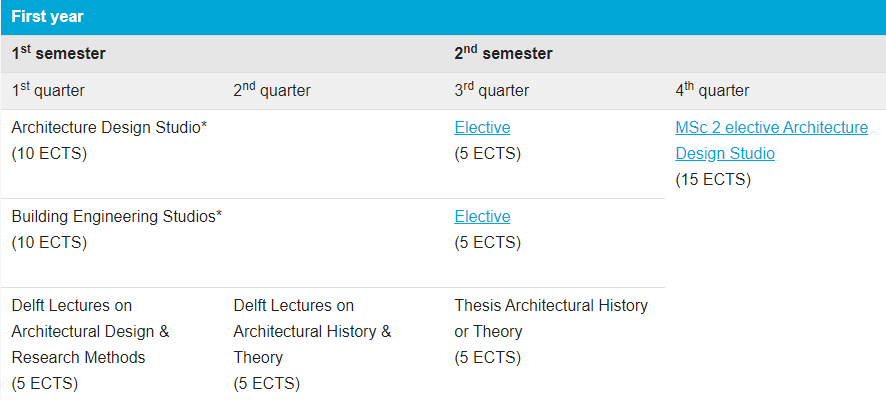Click the 10 ECTS under Architecture Design Studio
The width and height of the screenshot is (886, 400).
click(49, 154)
